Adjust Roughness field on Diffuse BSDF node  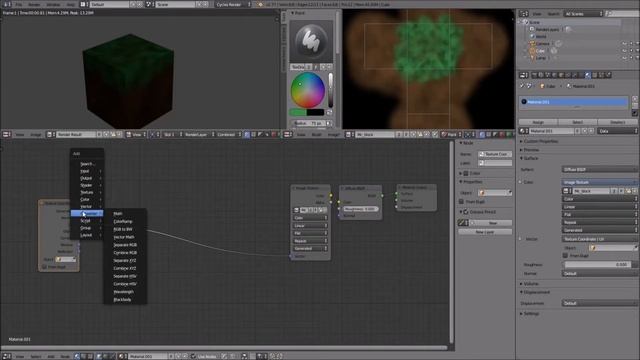(360, 209)
